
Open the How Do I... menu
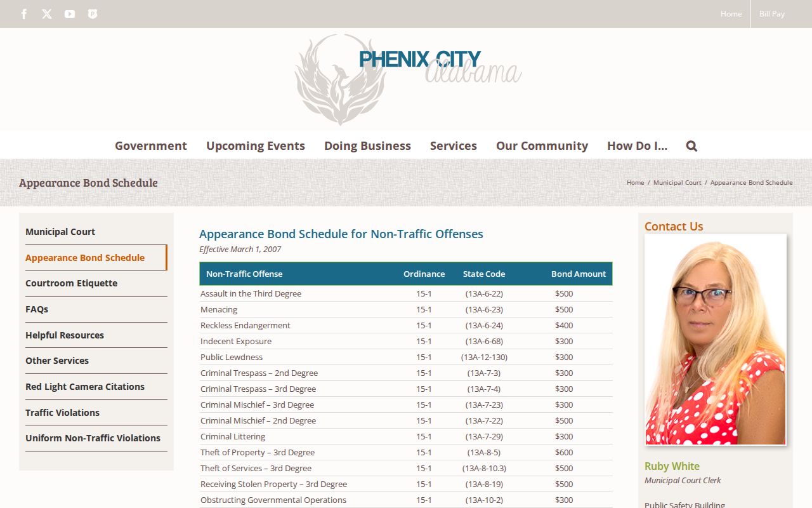pyautogui.click(x=637, y=145)
